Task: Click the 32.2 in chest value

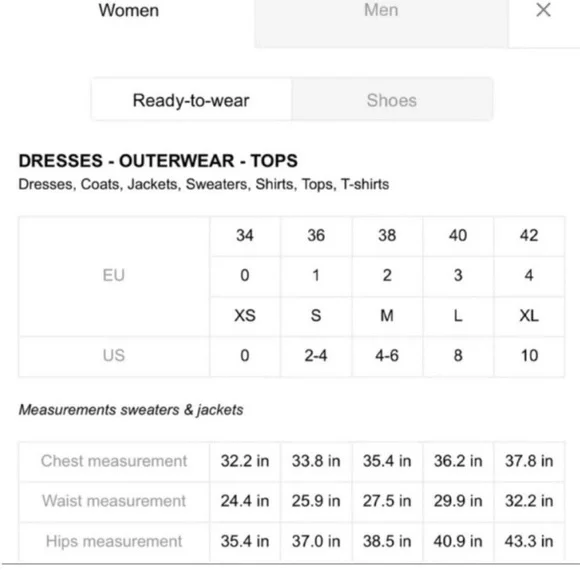Action: pos(245,461)
